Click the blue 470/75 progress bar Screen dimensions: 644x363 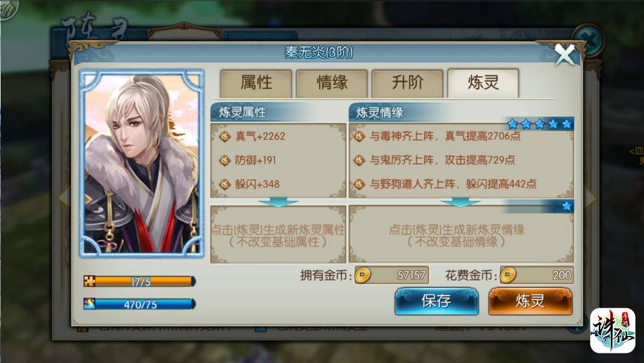click(x=140, y=304)
